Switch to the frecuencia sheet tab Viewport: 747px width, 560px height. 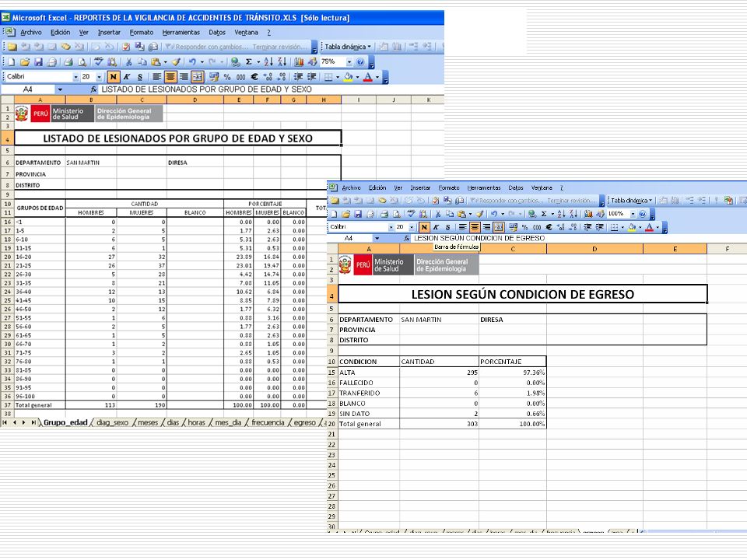tap(268, 422)
